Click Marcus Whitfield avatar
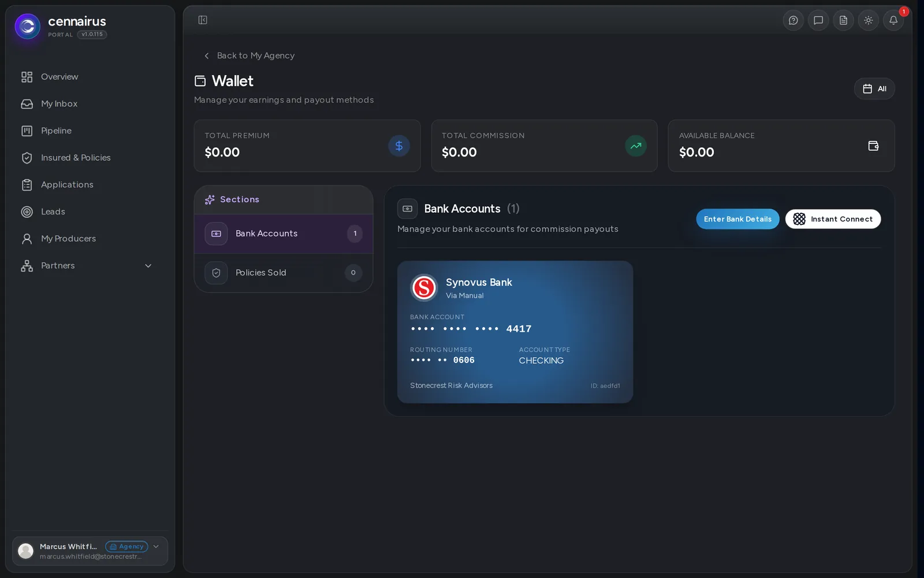This screenshot has height=578, width=924. click(26, 551)
